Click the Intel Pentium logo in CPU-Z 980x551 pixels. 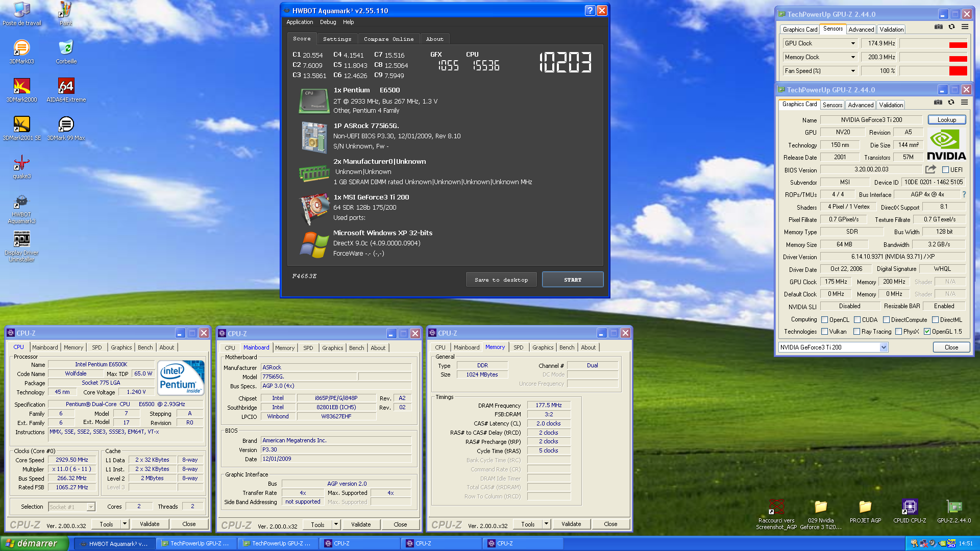181,378
